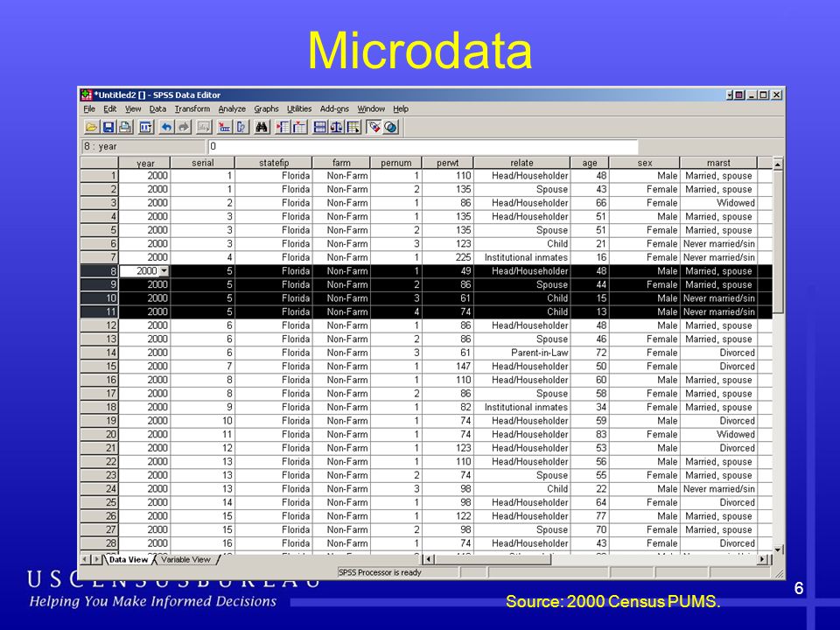
Task: Click the Select Cases icon
Action: (x=353, y=127)
